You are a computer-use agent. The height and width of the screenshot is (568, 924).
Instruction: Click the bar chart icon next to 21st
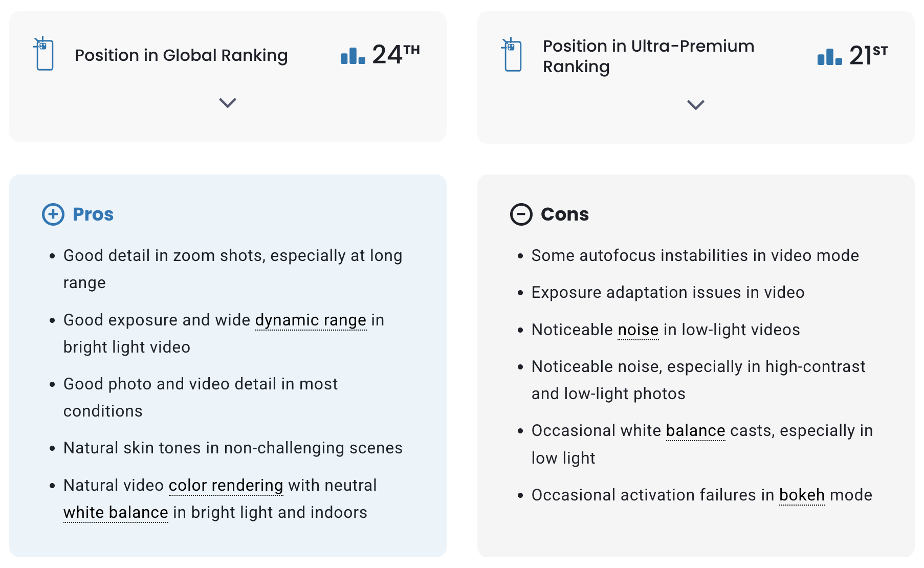[x=830, y=57]
